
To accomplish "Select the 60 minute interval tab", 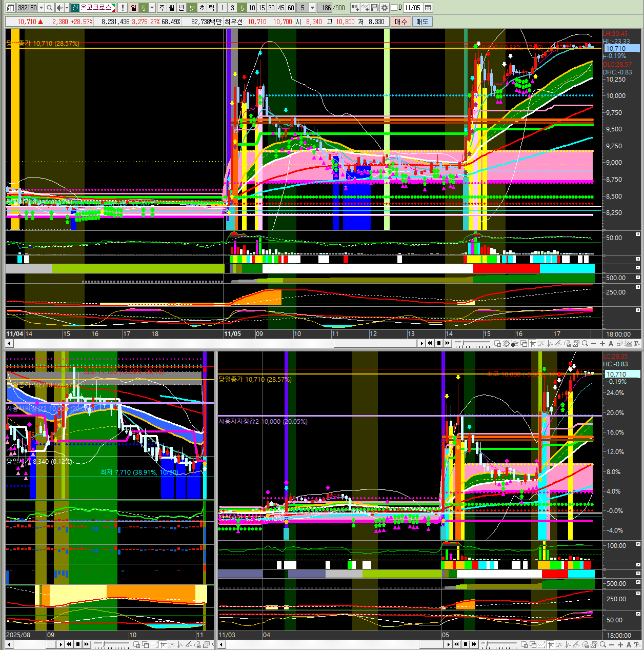I will pos(291,8).
